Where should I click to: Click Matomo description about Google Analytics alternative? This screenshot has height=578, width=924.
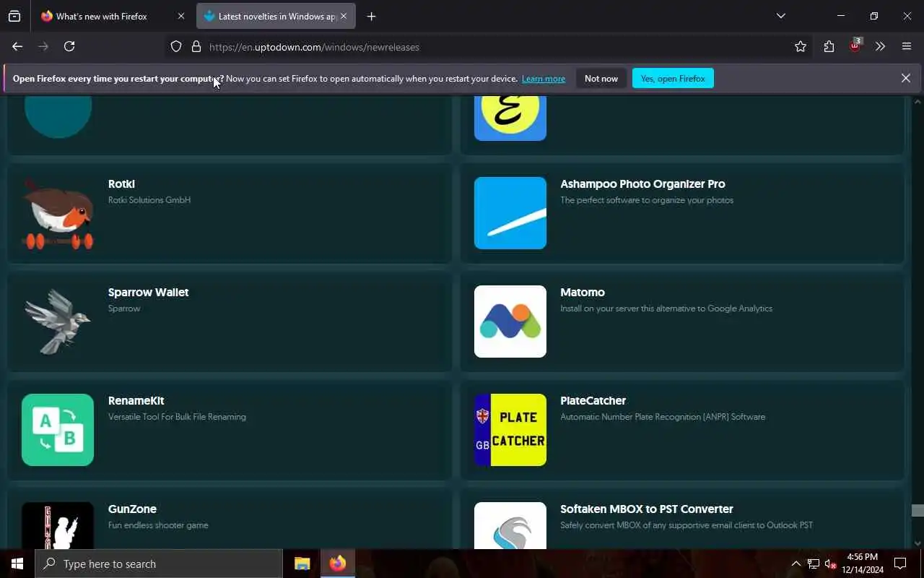point(666,309)
